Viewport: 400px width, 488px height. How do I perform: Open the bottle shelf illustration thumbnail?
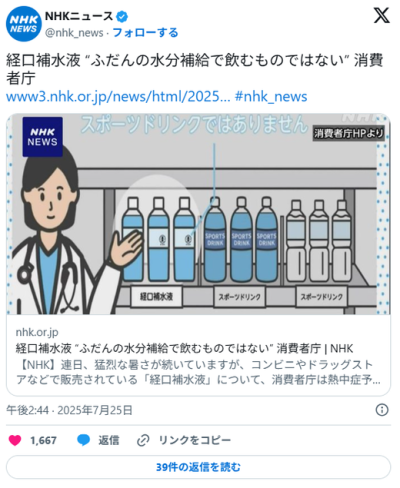(198, 214)
